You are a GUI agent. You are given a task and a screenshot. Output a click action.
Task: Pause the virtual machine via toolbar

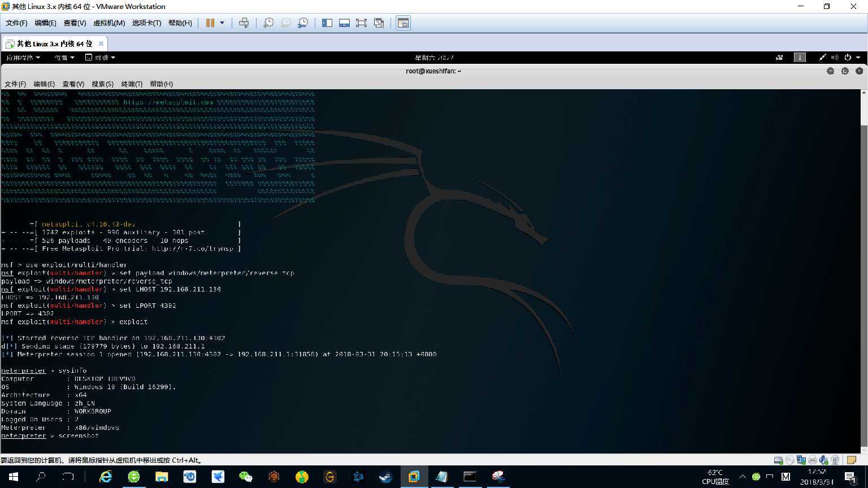click(210, 23)
